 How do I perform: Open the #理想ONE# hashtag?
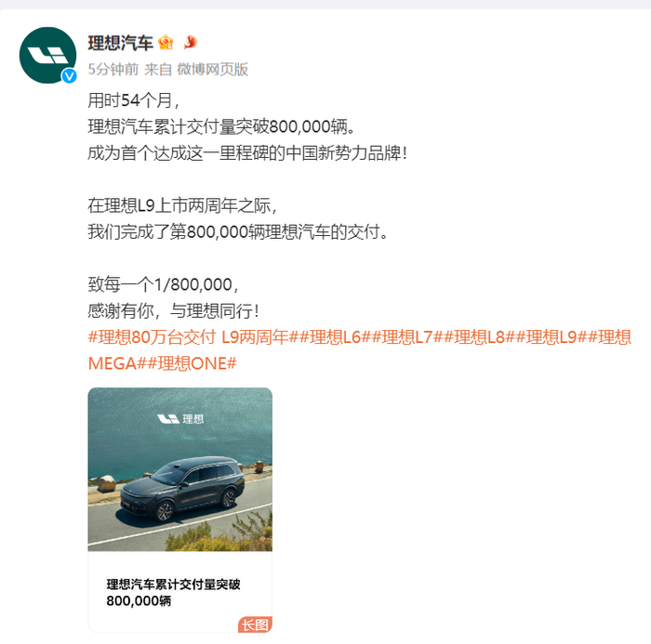tap(192, 363)
